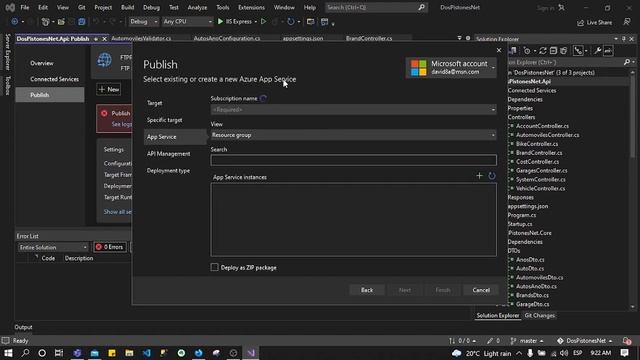Click the Back button in Publish dialog
Image resolution: width=640 pixels, height=360 pixels.
(x=367, y=290)
